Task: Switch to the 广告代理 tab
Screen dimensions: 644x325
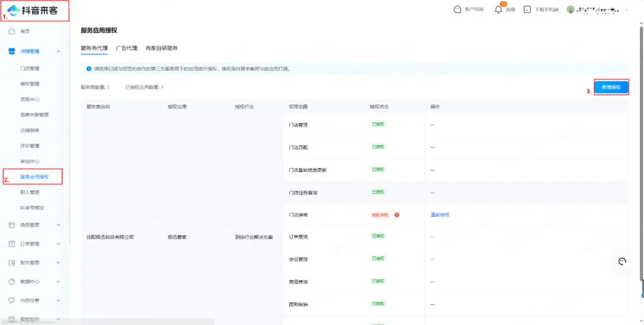Action: 126,48
